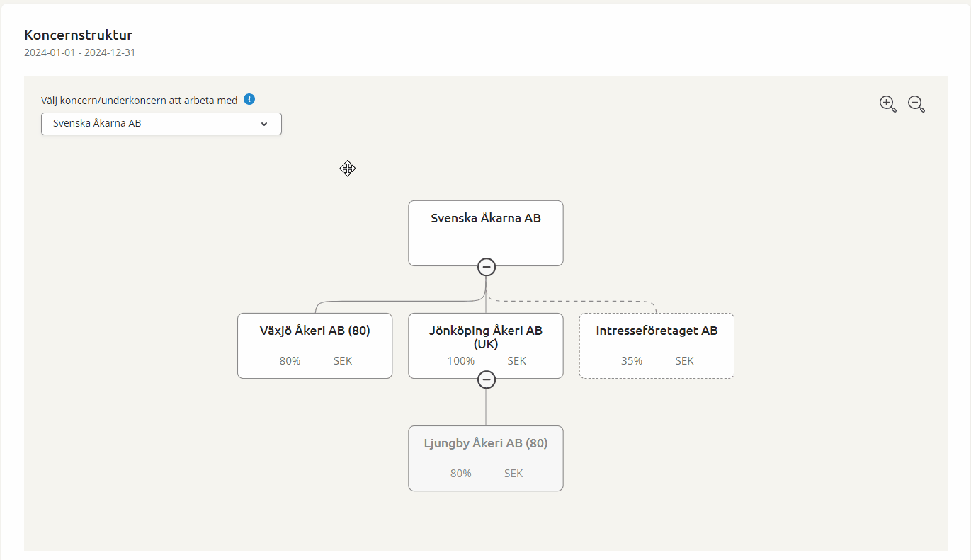Click the 80% ownership in Växjö Åkeri

[290, 361]
